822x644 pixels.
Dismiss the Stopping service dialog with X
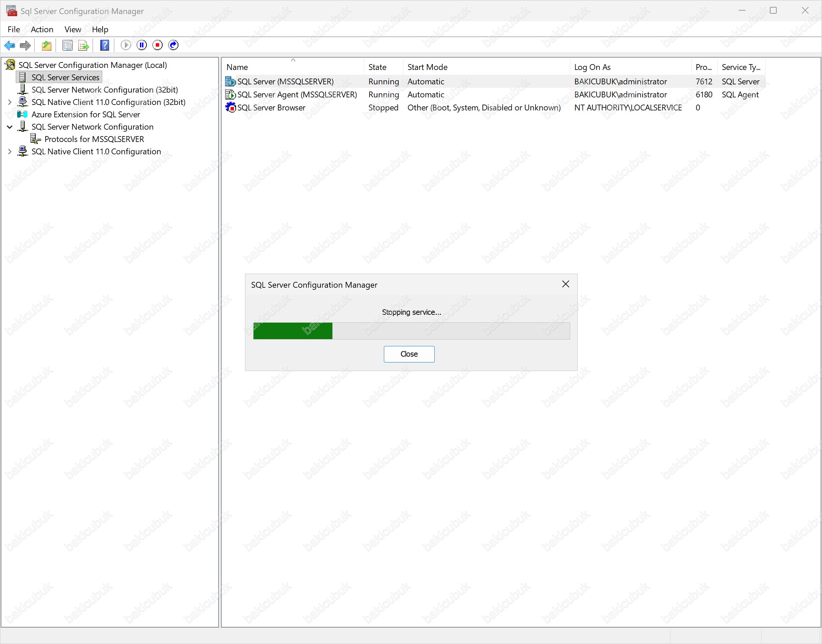565,284
